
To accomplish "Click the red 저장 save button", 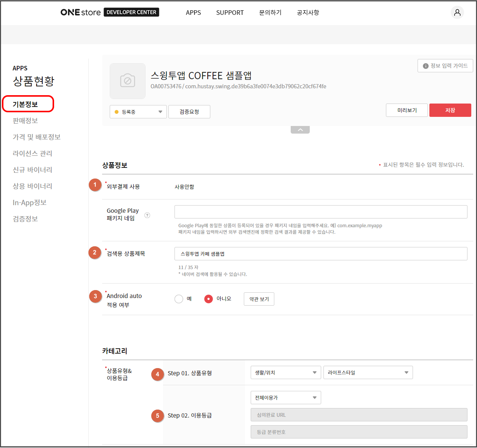I will click(x=450, y=110).
